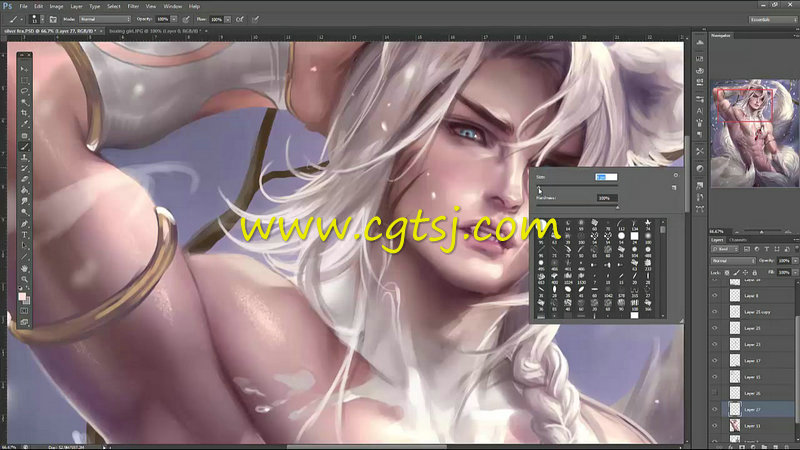The height and width of the screenshot is (450, 800).
Task: Open the Window menu
Action: [172, 6]
